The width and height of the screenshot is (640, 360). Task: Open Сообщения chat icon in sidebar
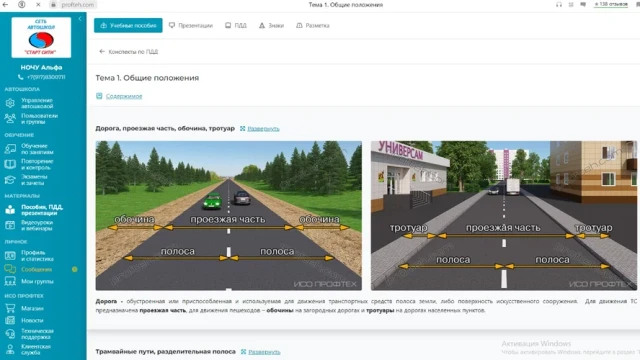pyautogui.click(x=10, y=269)
